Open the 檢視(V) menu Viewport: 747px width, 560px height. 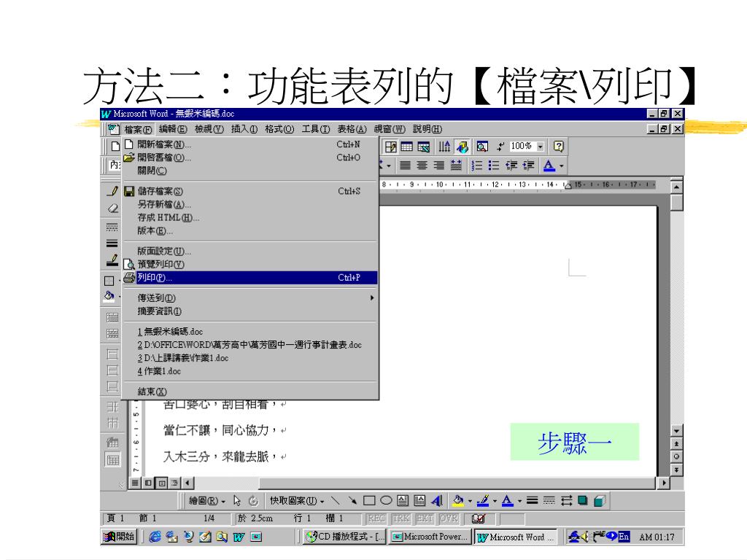tap(209, 129)
